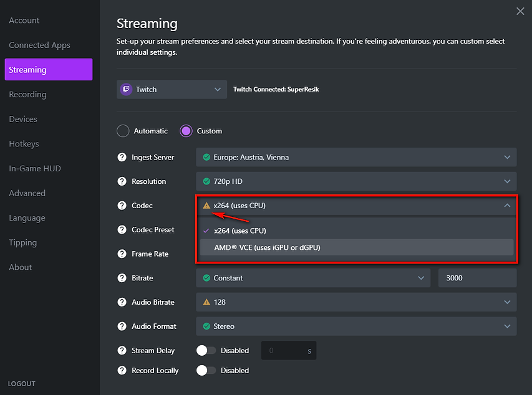Open the Resolution 720p HD dropdown
Viewport: 532px width, 395px height.
pos(356,181)
